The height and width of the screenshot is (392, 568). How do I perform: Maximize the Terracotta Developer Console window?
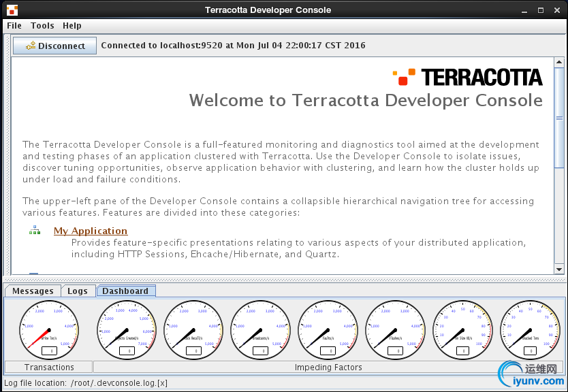pyautogui.click(x=541, y=10)
